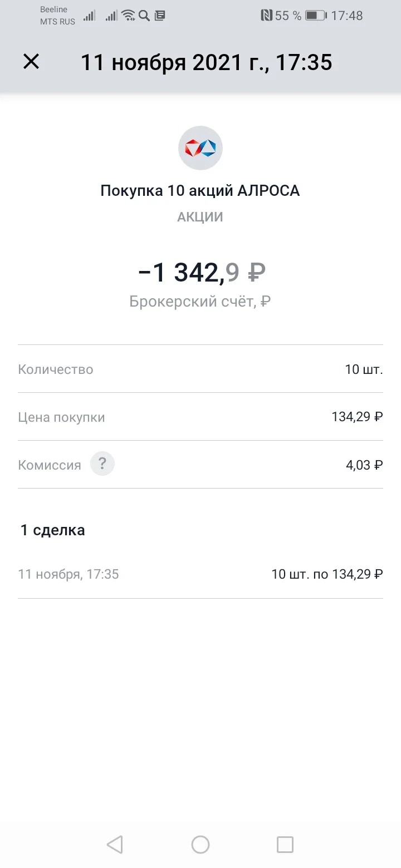
Task: Tap the NFC status icon
Action: coord(267,16)
